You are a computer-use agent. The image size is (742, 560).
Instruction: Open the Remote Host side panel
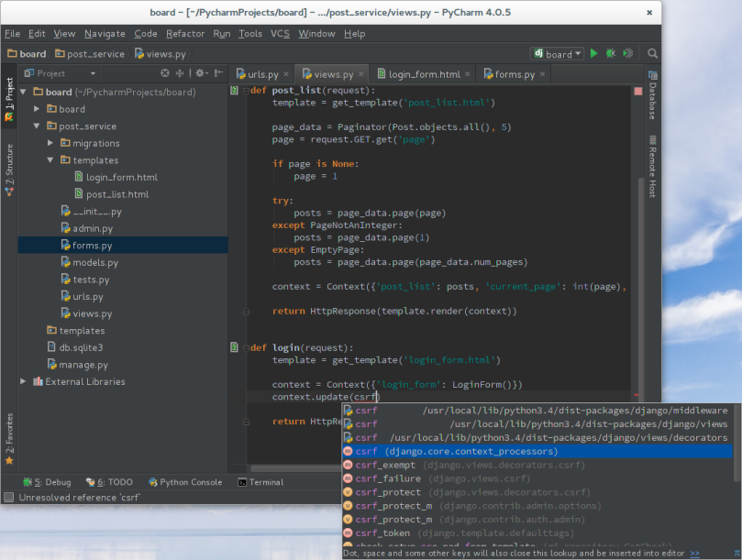(x=652, y=167)
